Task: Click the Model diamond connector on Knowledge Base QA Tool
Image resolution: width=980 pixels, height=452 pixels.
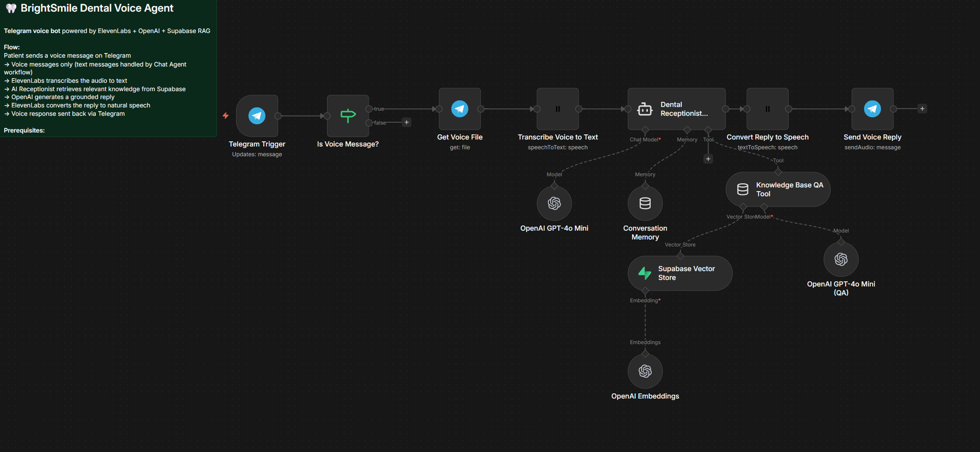Action: tap(764, 206)
